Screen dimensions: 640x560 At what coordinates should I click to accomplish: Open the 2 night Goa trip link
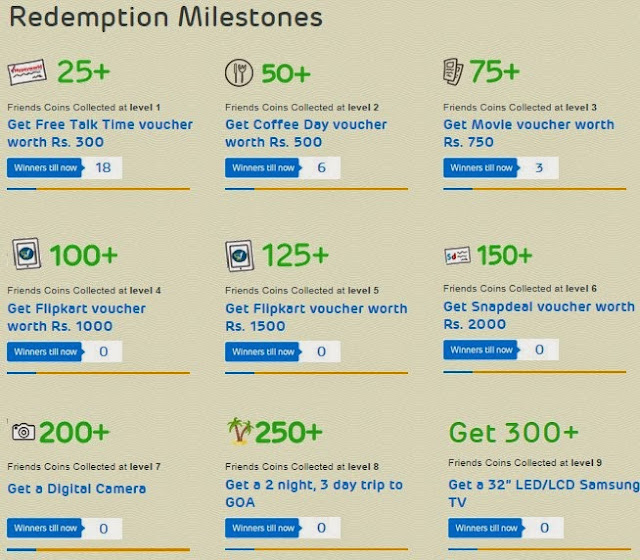(313, 493)
